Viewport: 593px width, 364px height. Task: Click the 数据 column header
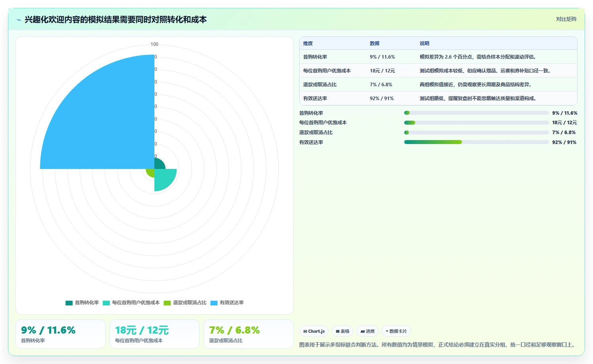(x=374, y=44)
